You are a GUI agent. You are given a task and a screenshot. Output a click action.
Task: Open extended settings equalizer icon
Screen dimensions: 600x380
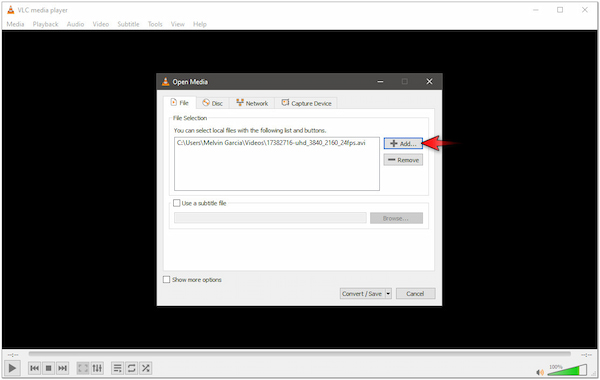click(97, 368)
